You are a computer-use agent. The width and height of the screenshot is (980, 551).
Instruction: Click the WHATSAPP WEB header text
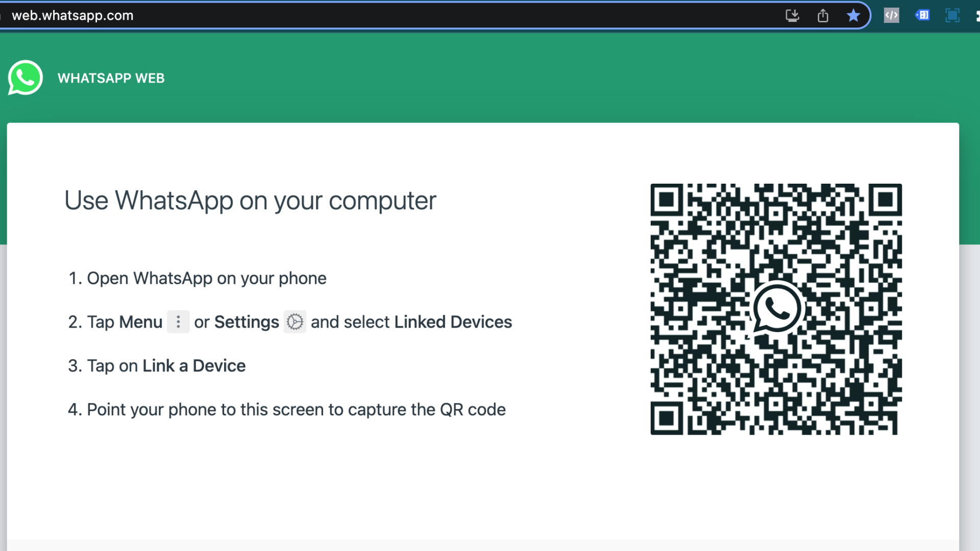pyautogui.click(x=111, y=78)
